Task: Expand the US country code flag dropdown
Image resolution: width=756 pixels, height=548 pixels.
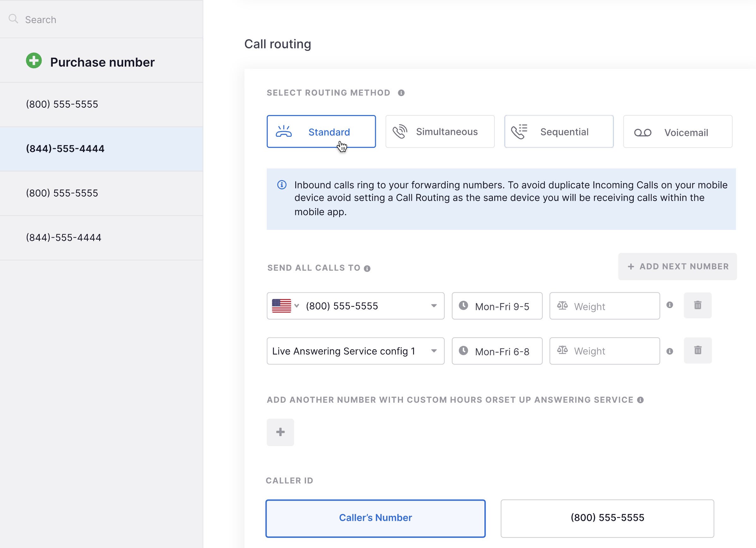Action: 286,305
